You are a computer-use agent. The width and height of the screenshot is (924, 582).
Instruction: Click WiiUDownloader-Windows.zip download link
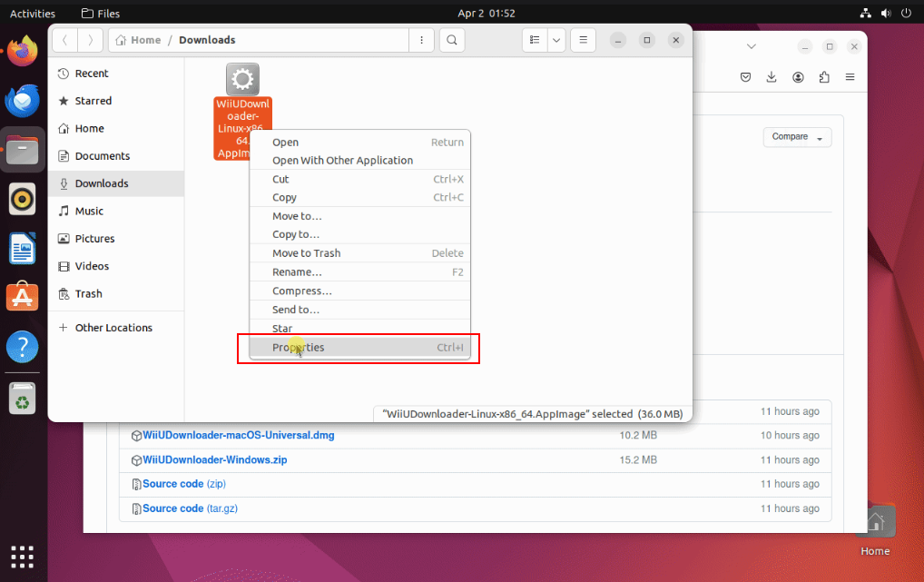tap(214, 460)
